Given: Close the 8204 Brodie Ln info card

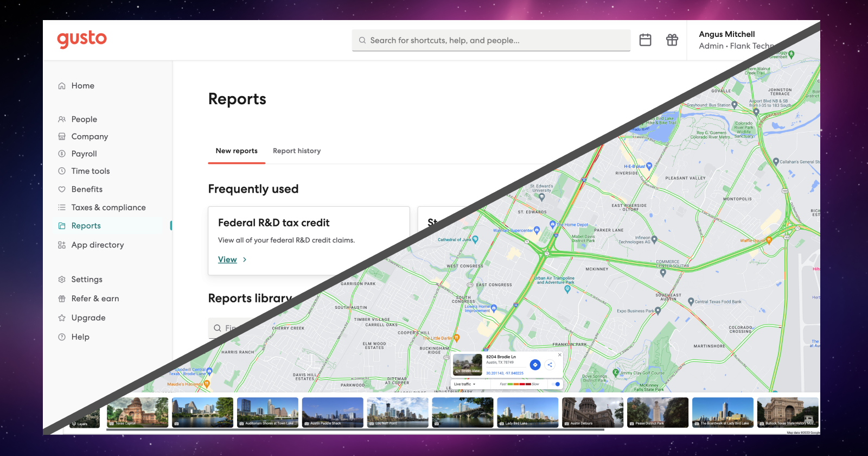Looking at the screenshot, I should click(x=560, y=354).
